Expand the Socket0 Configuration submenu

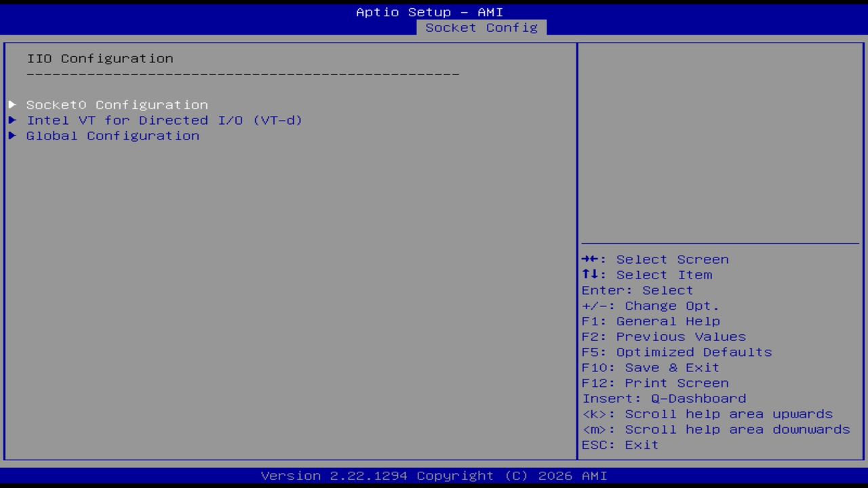click(x=117, y=104)
